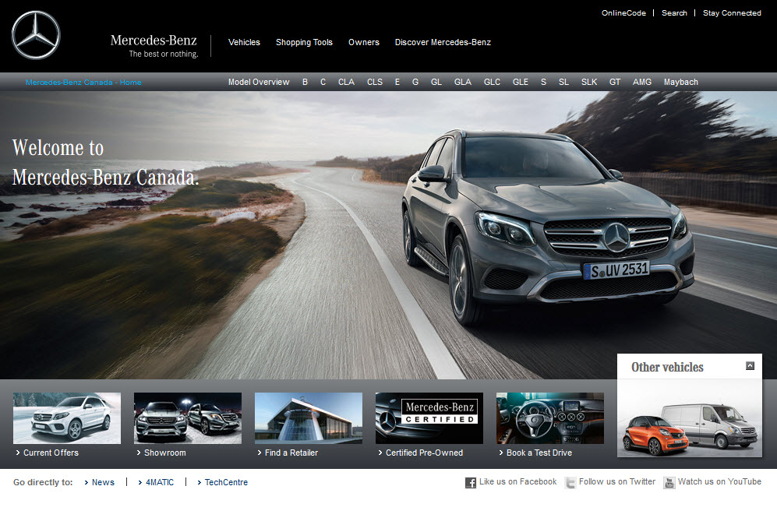This screenshot has height=532, width=777.
Task: Open the Find a Retailer thumbnail image
Action: (x=309, y=418)
